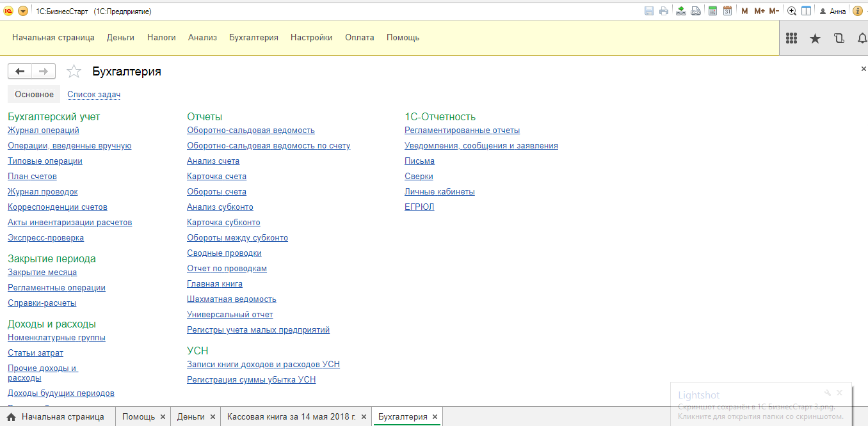Image resolution: width=868 pixels, height=426 pixels.
Task: Open the Бухгалтерия section menu
Action: 253,37
